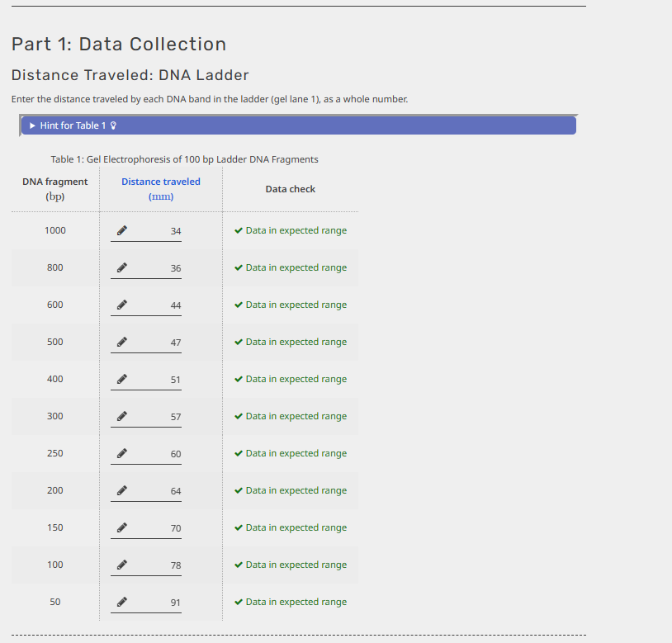Select the input showing 47 mm
Image resolution: width=672 pixels, height=643 pixels.
[x=161, y=343]
